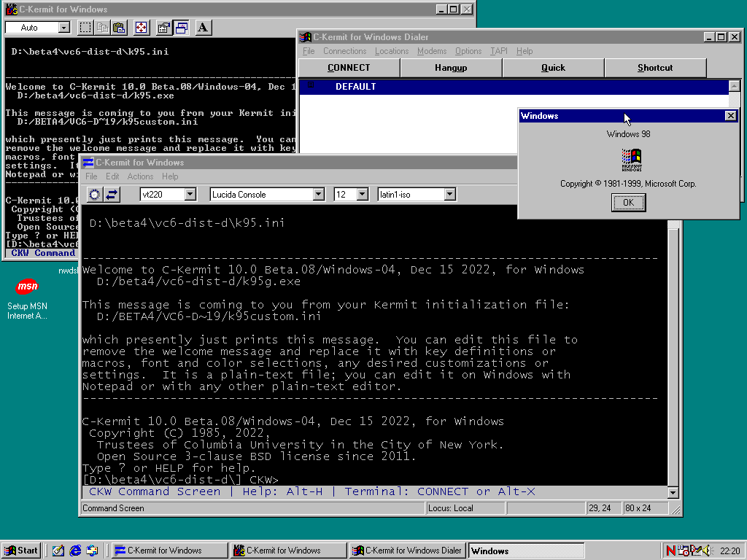Click the '80 x 24' terminal size status field
747x560 pixels.
[x=646, y=508]
